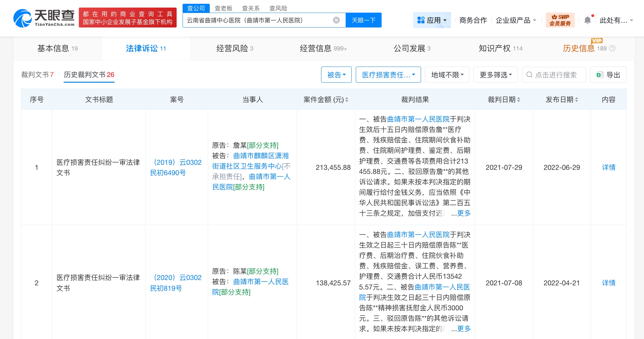Expand the 更多筛选 dropdown
This screenshot has height=339, width=644.
click(x=495, y=75)
